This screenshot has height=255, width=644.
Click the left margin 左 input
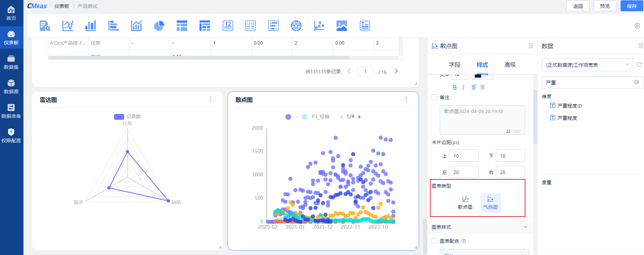click(464, 172)
